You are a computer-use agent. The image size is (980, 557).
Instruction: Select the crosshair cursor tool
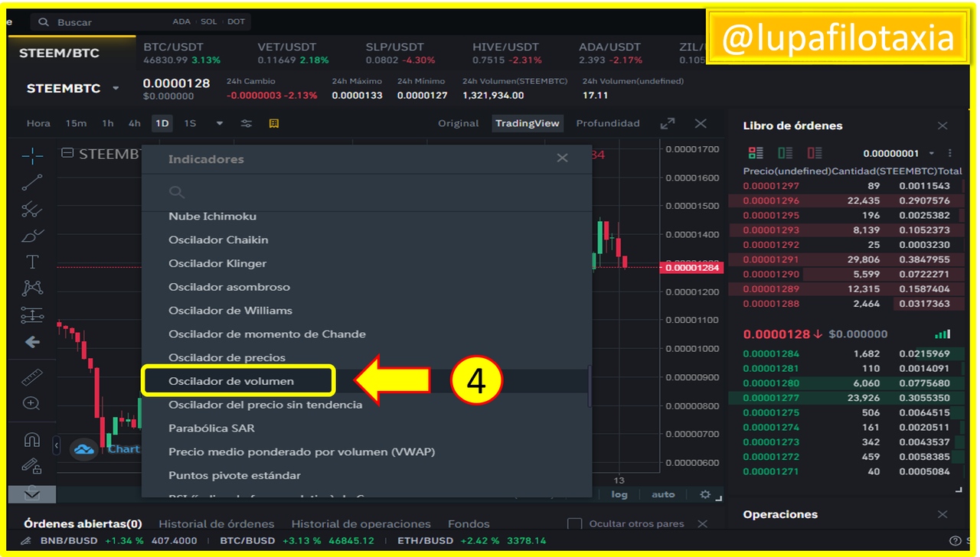[x=32, y=157]
